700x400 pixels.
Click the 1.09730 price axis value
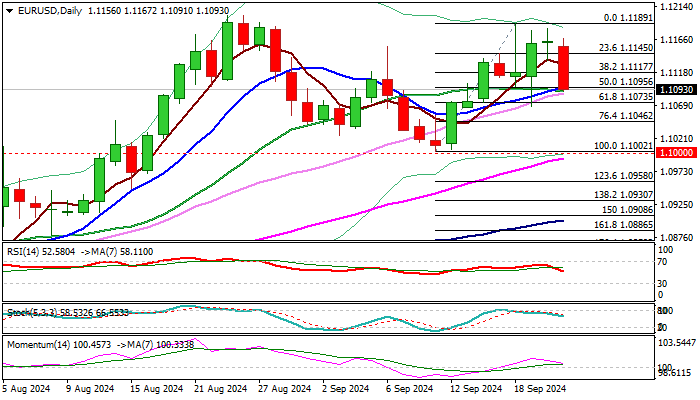(x=676, y=172)
